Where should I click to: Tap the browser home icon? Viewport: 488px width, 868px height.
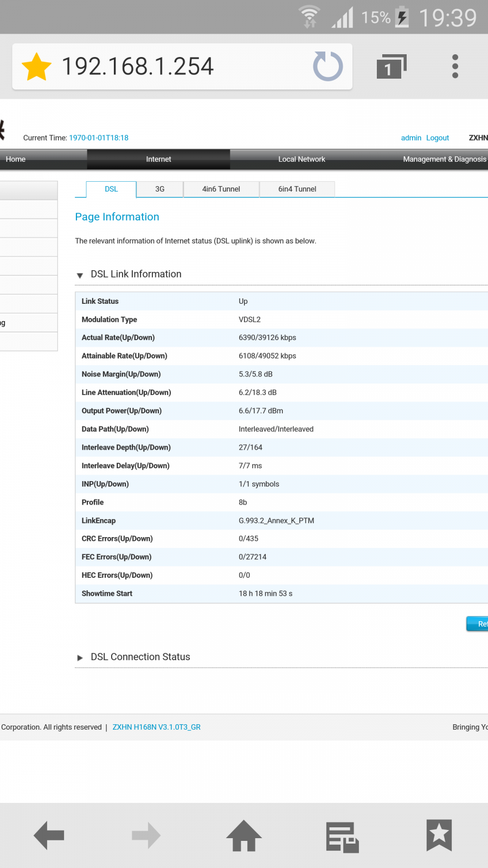(244, 835)
